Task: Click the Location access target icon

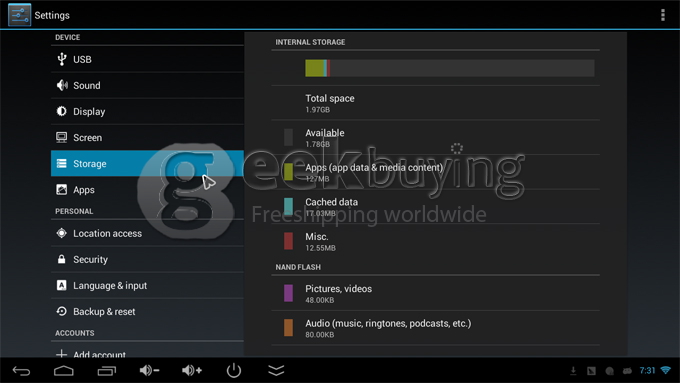Action: click(62, 233)
